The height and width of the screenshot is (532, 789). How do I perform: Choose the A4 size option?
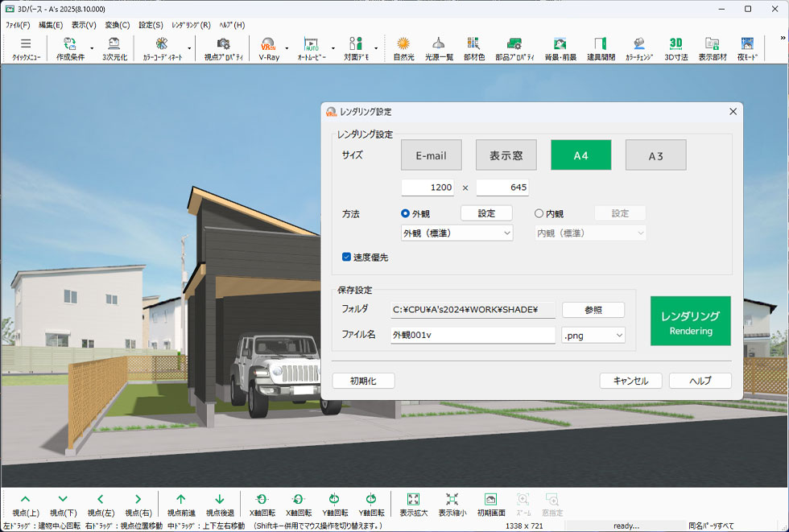581,155
